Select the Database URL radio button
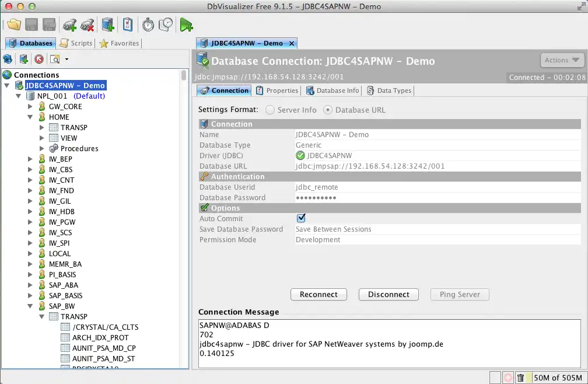Viewport: 588px width, 384px height. (x=328, y=110)
